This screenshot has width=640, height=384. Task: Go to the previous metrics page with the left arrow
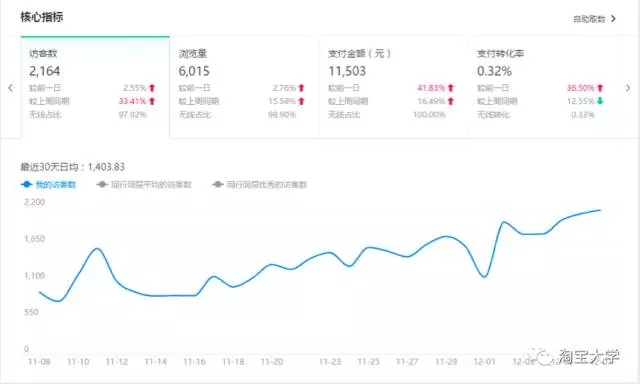pos(11,88)
